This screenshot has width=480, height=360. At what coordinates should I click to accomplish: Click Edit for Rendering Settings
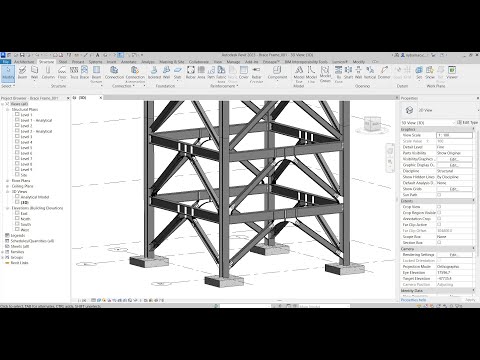(x=454, y=255)
